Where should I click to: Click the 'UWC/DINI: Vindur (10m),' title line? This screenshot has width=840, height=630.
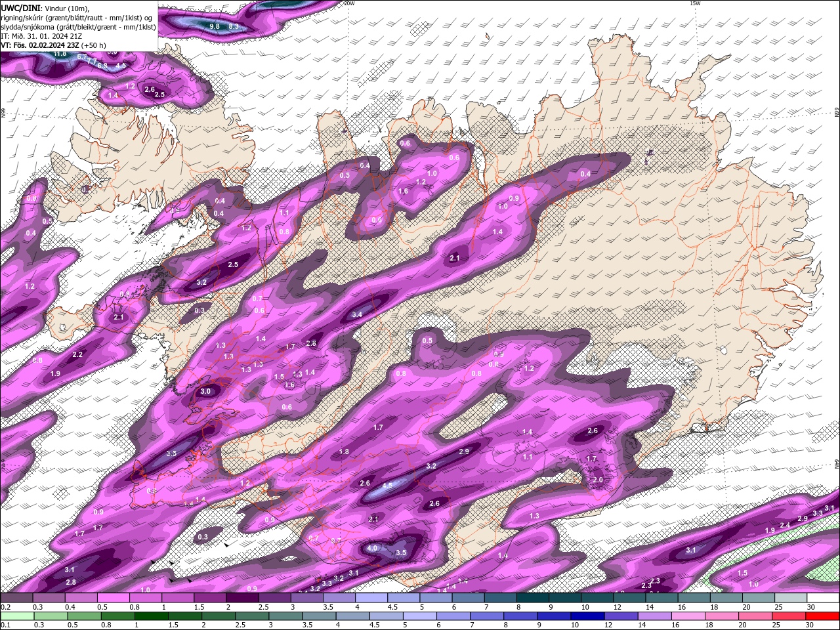point(46,8)
